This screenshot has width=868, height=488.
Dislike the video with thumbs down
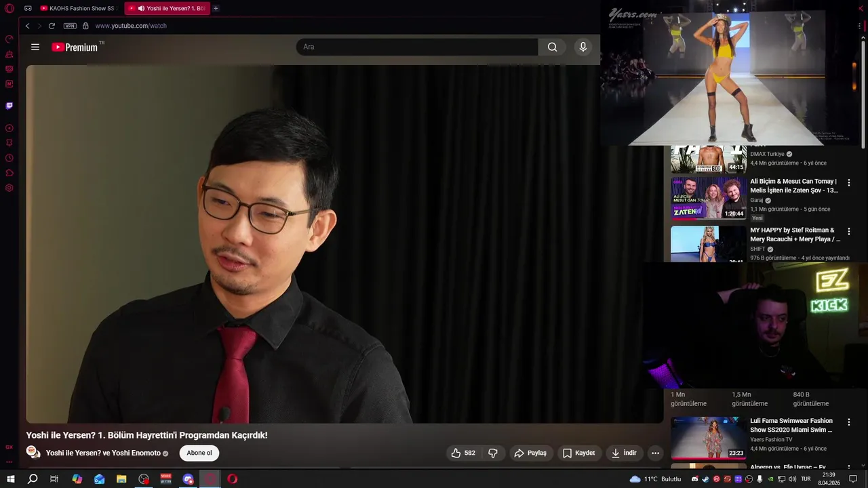[493, 453]
